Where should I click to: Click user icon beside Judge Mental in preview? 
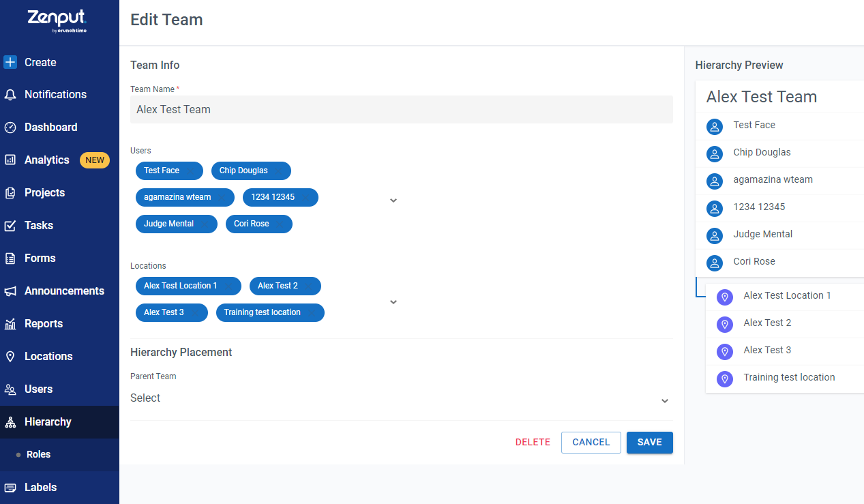tap(715, 235)
